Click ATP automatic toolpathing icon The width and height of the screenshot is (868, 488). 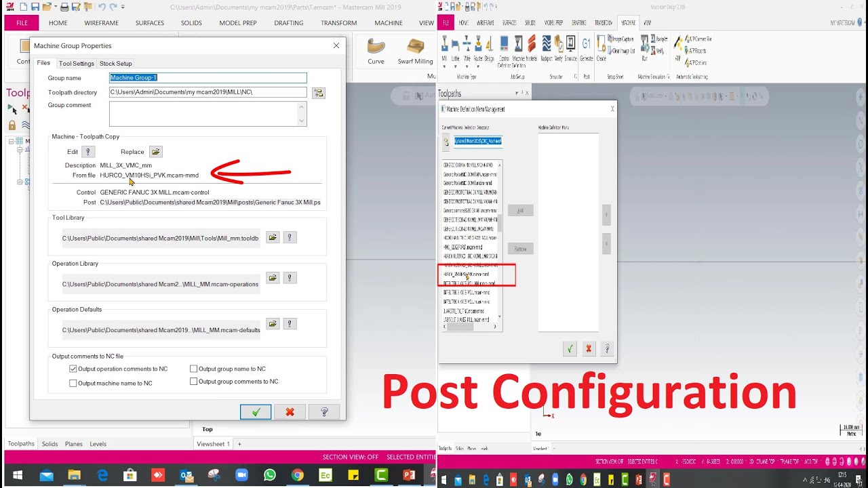coord(677,49)
